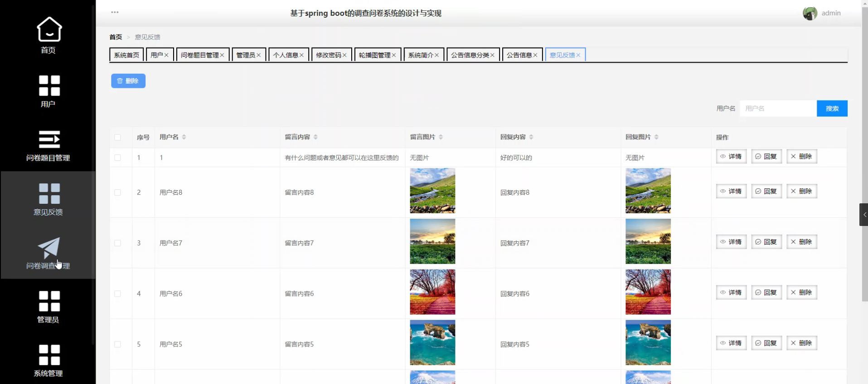Open 留言图片 thumbnail for 用户名8
868x384 pixels.
[x=432, y=191]
